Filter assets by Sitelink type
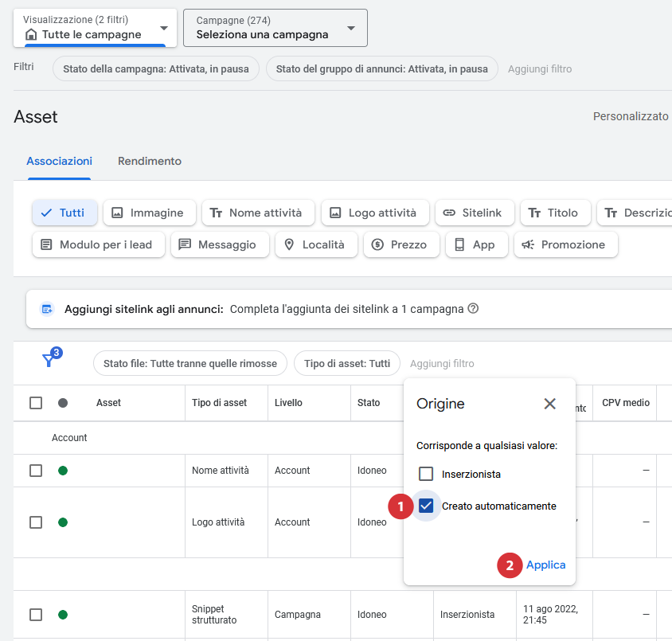 tap(475, 213)
